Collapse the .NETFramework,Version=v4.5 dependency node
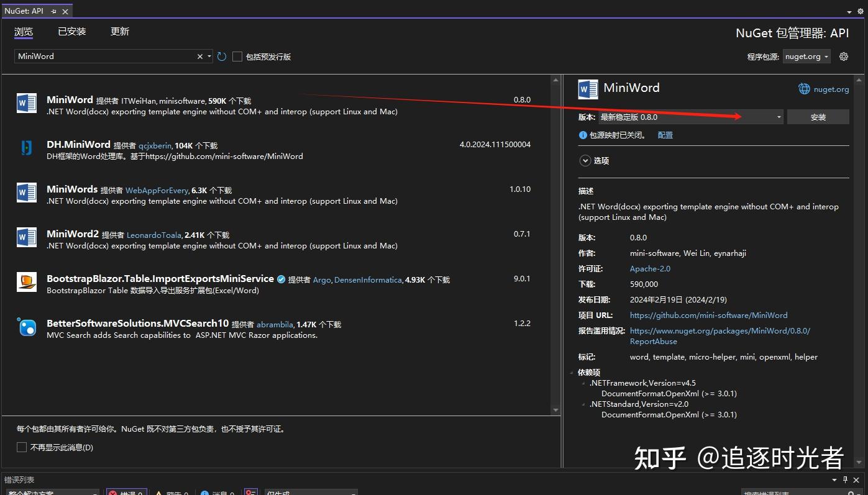The image size is (868, 495). [583, 383]
